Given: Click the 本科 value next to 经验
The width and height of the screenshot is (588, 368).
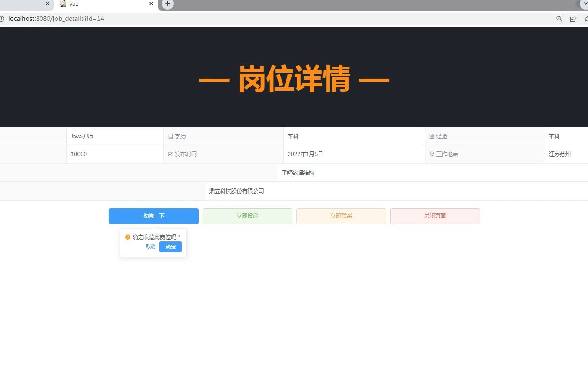Looking at the screenshot, I should point(554,136).
